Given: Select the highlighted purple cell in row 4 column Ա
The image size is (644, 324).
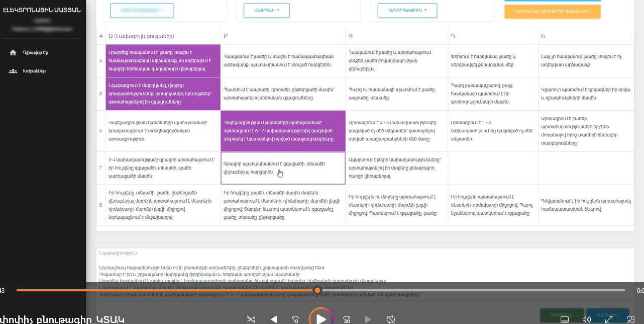Looking at the screenshot, I should (x=163, y=60).
